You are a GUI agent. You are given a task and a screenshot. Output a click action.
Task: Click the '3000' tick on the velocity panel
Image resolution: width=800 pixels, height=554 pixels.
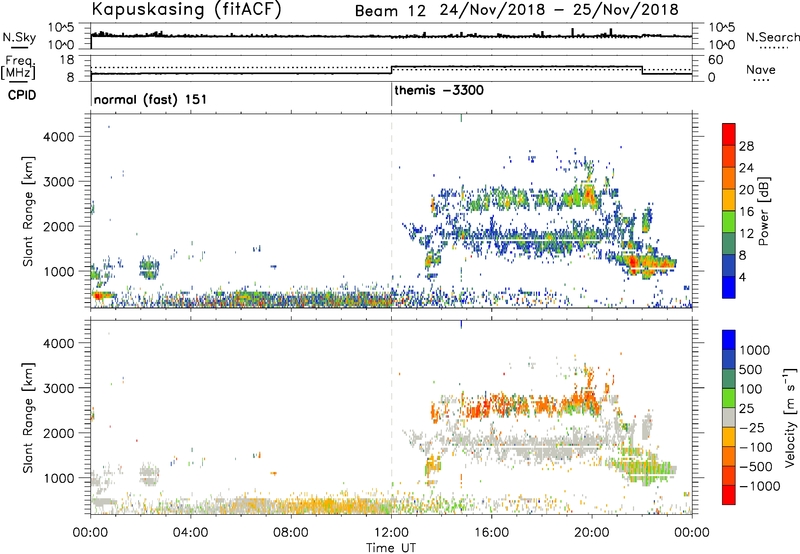tap(59, 388)
